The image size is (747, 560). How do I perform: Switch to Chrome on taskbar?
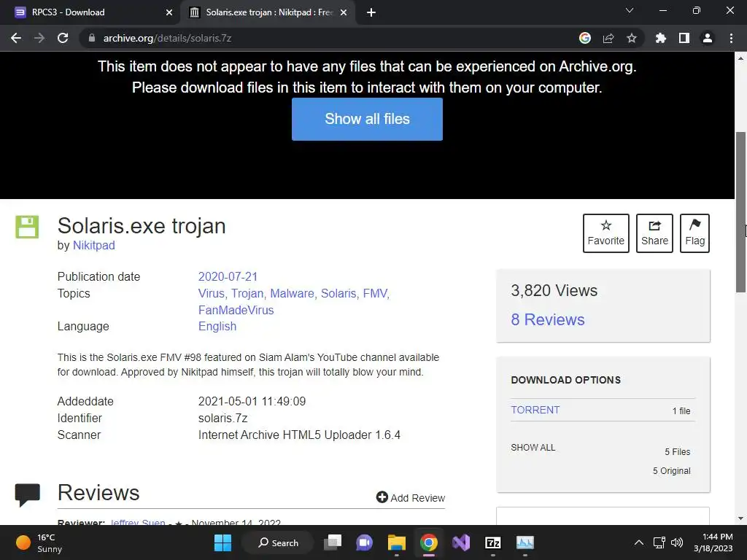429,542
